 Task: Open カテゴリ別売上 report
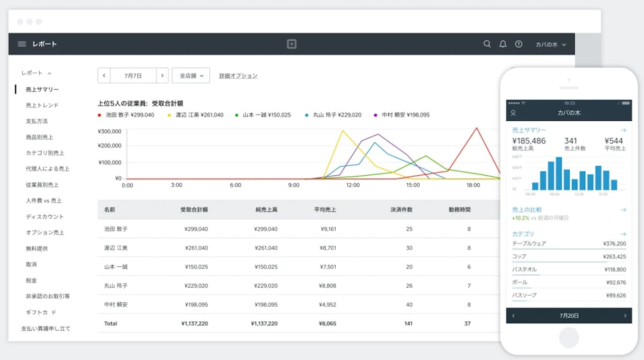coord(45,153)
